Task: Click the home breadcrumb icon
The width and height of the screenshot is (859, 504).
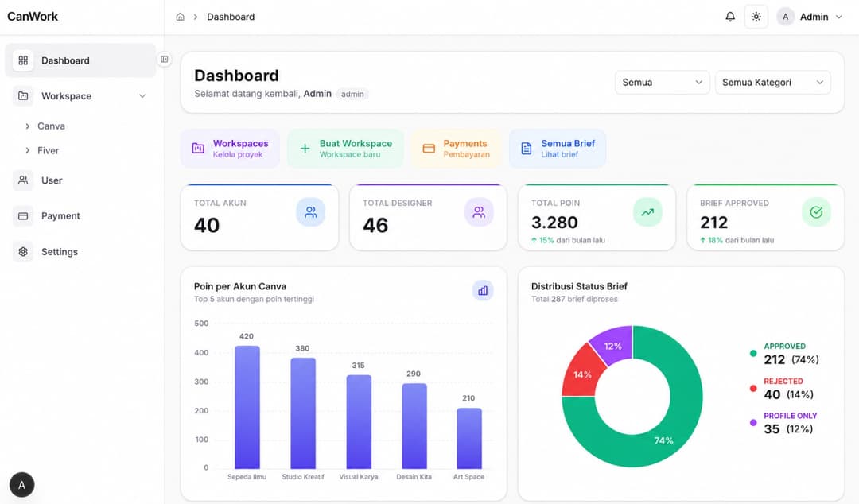Action: click(181, 17)
